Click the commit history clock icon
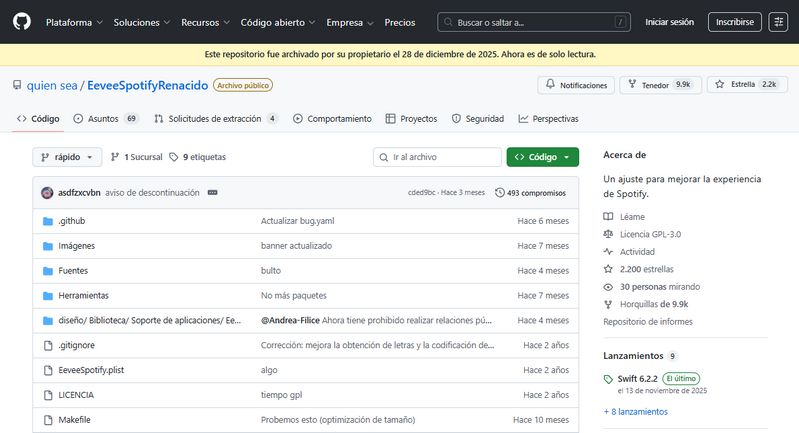This screenshot has width=799, height=433. coord(500,193)
